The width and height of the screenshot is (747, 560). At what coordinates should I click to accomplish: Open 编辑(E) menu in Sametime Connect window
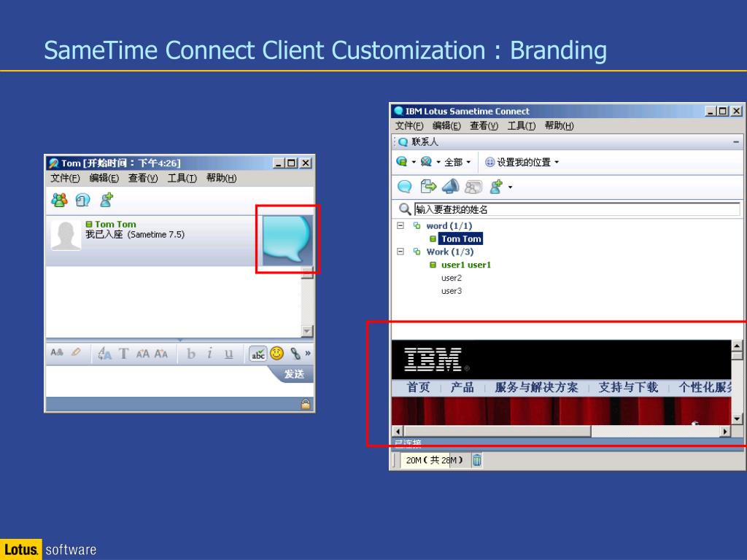pos(446,125)
